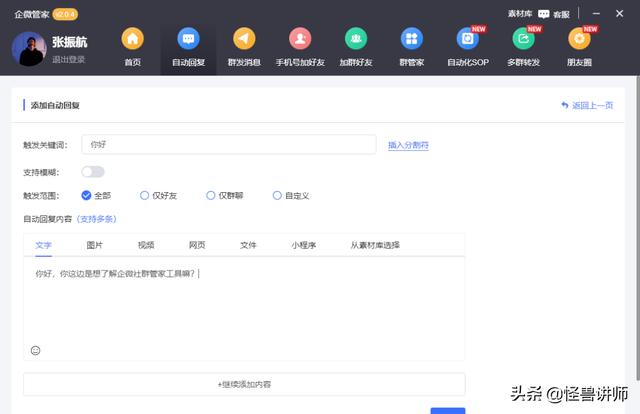Switch to the 文件 tab

[248, 245]
